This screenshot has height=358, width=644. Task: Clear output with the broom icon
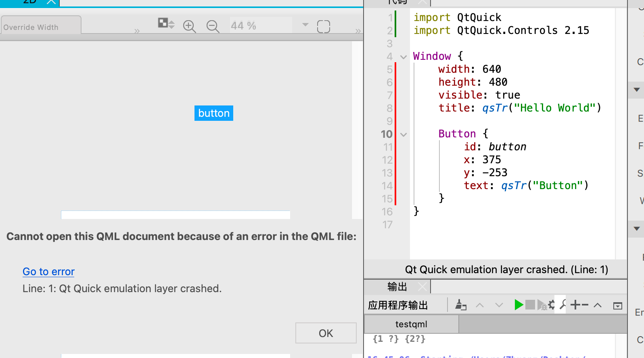click(x=461, y=305)
